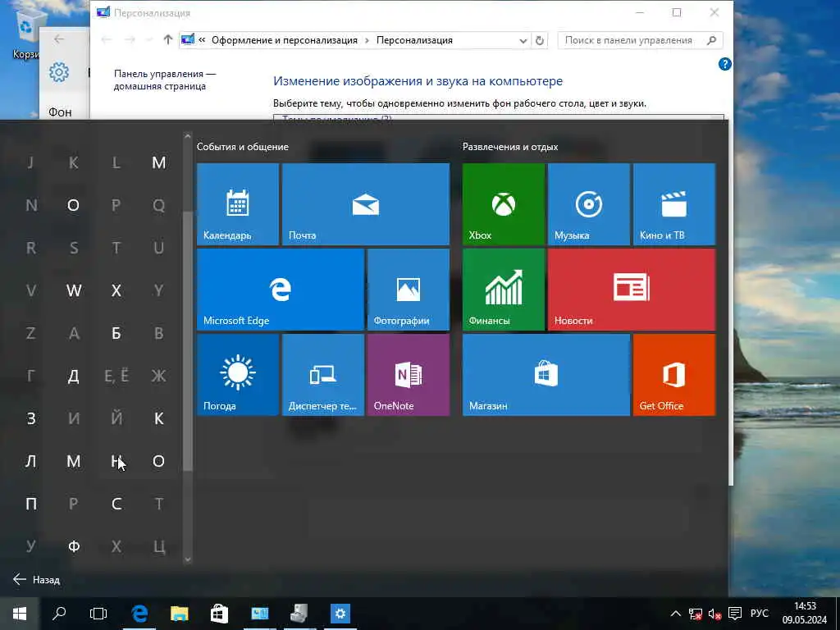Jump to Cyrillic letter Д
Image resolution: width=840 pixels, height=630 pixels.
[74, 376]
